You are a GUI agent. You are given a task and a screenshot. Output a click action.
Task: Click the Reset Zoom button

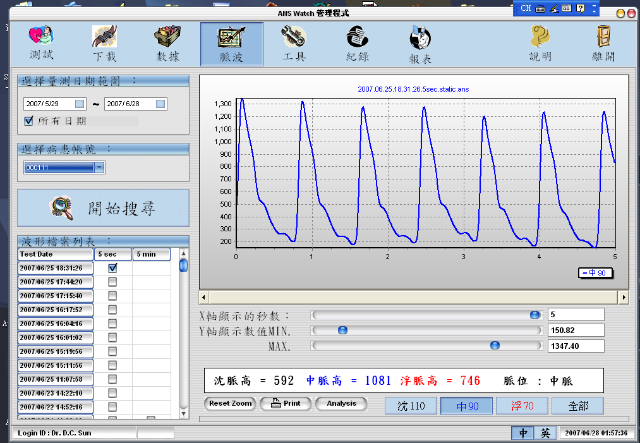point(230,404)
